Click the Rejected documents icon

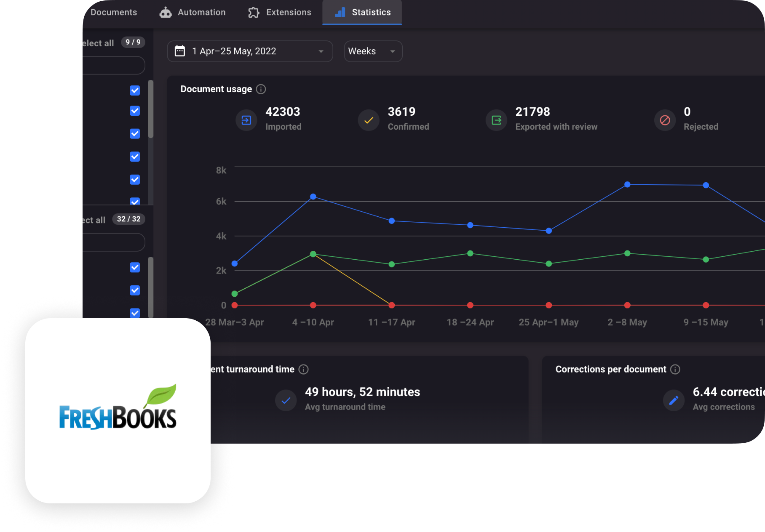(665, 120)
